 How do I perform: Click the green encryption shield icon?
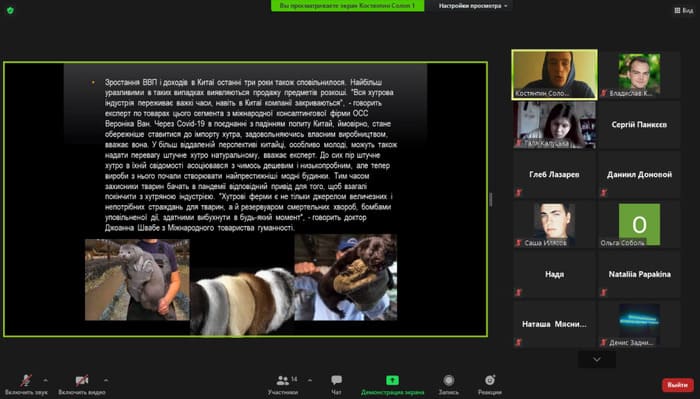(10, 10)
